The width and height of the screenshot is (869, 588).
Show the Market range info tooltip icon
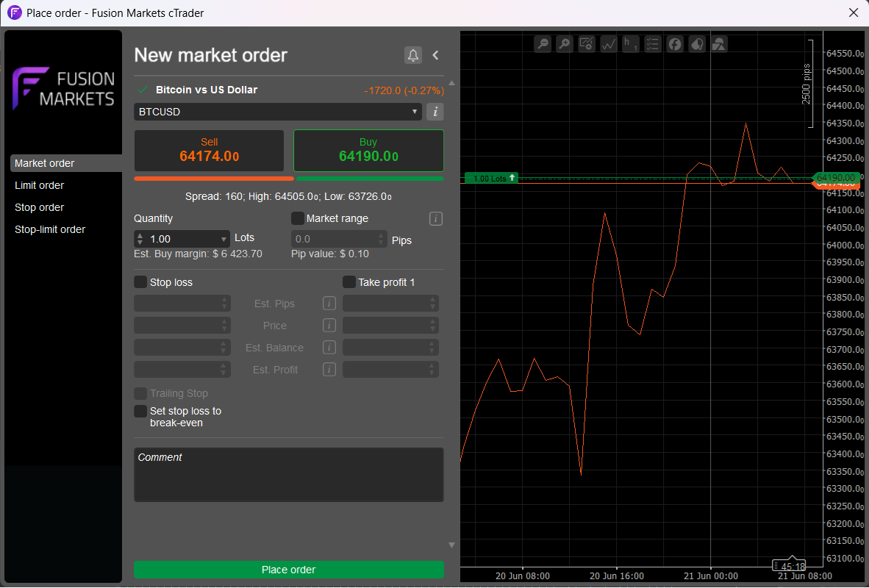click(x=436, y=219)
